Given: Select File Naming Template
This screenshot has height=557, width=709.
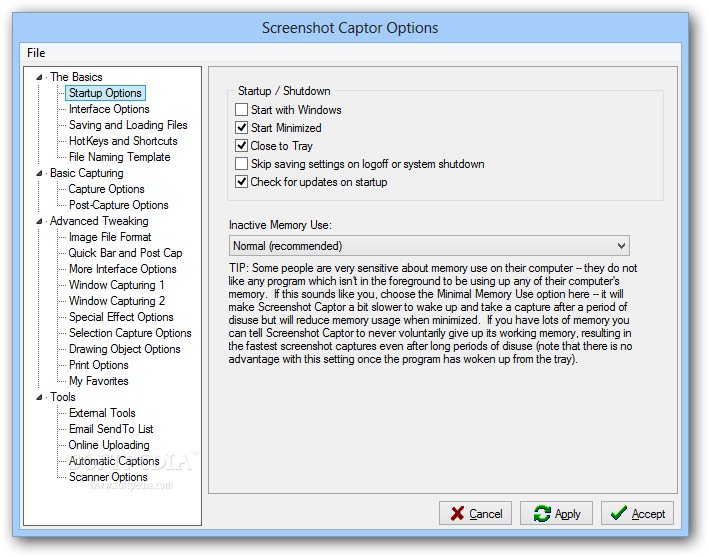Looking at the screenshot, I should click(x=120, y=157).
